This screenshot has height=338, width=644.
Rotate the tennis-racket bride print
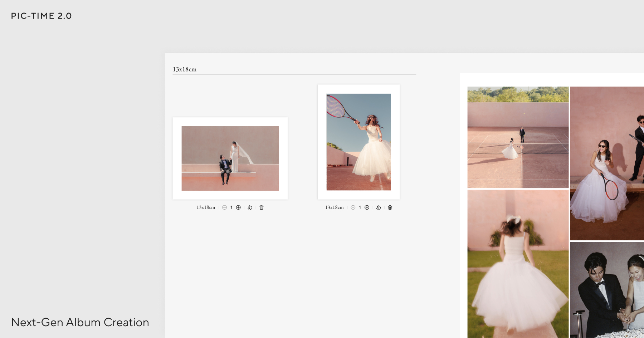point(379,207)
